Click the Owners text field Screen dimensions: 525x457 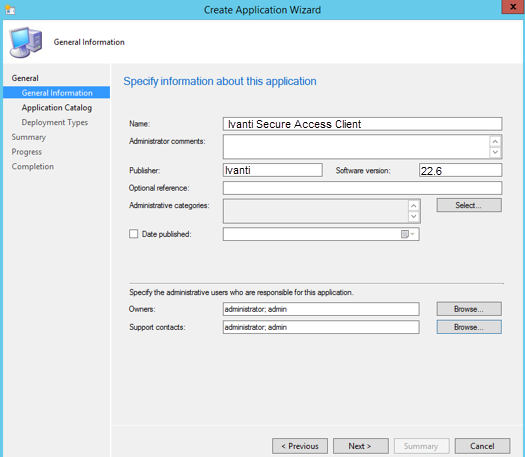[321, 309]
